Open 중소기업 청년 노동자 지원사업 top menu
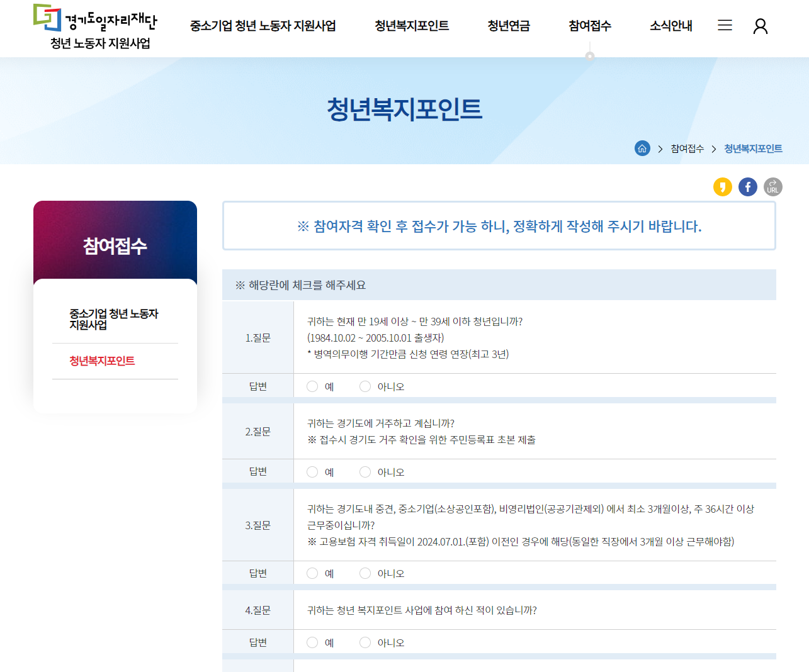809x672 pixels. click(263, 26)
